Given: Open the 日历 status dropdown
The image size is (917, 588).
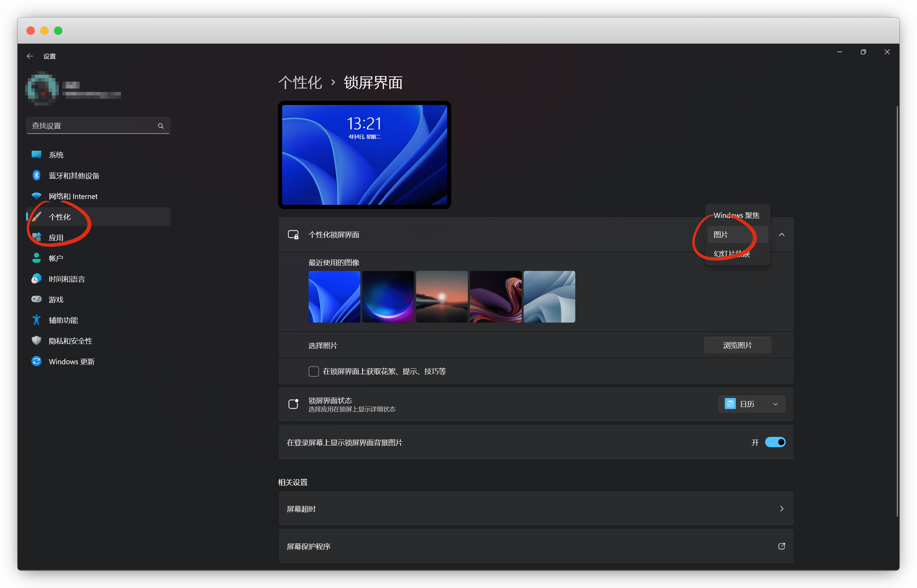Looking at the screenshot, I should coord(752,404).
